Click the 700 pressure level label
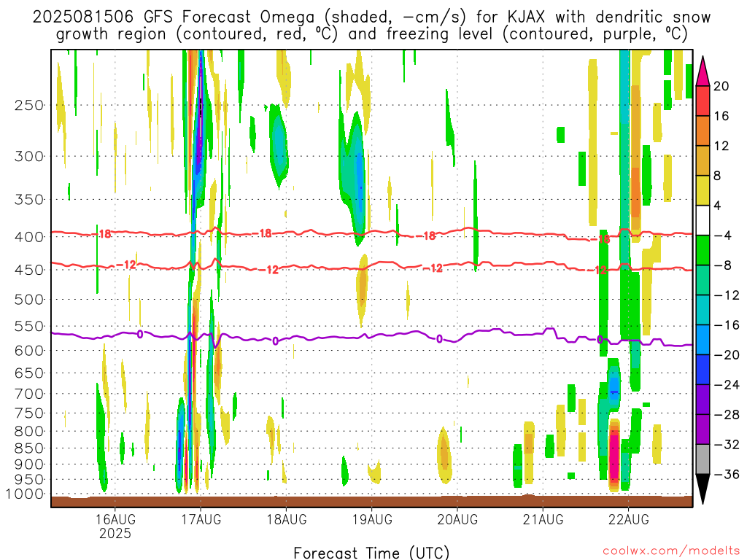The height and width of the screenshot is (560, 747). click(x=29, y=394)
